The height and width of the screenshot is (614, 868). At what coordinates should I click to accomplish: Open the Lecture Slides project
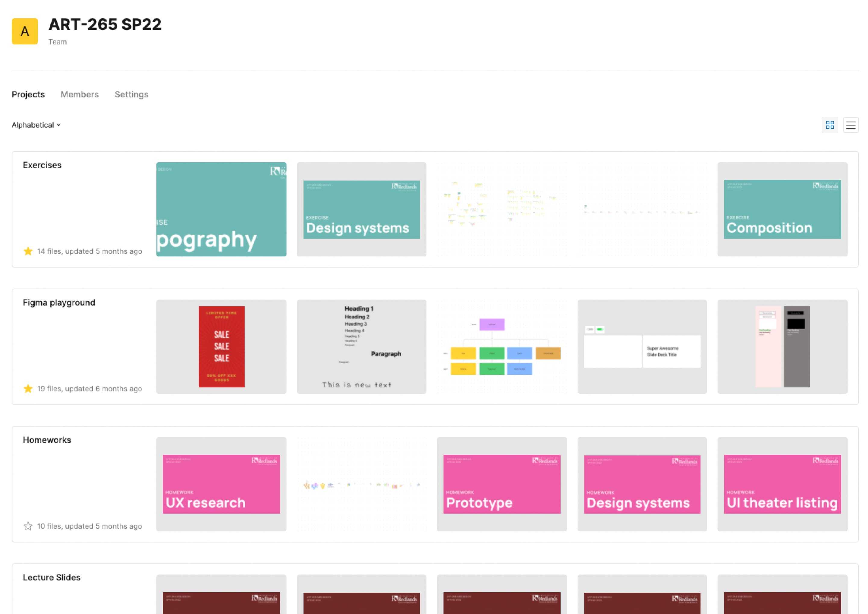pyautogui.click(x=52, y=577)
